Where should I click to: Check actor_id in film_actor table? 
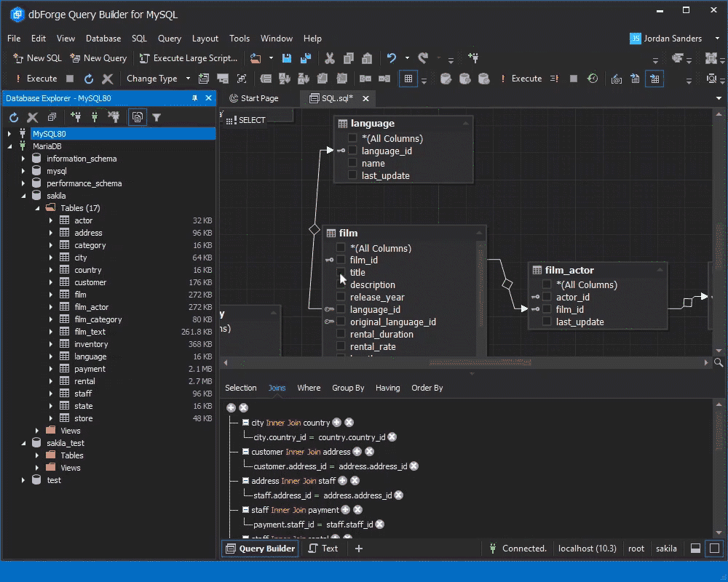click(547, 297)
